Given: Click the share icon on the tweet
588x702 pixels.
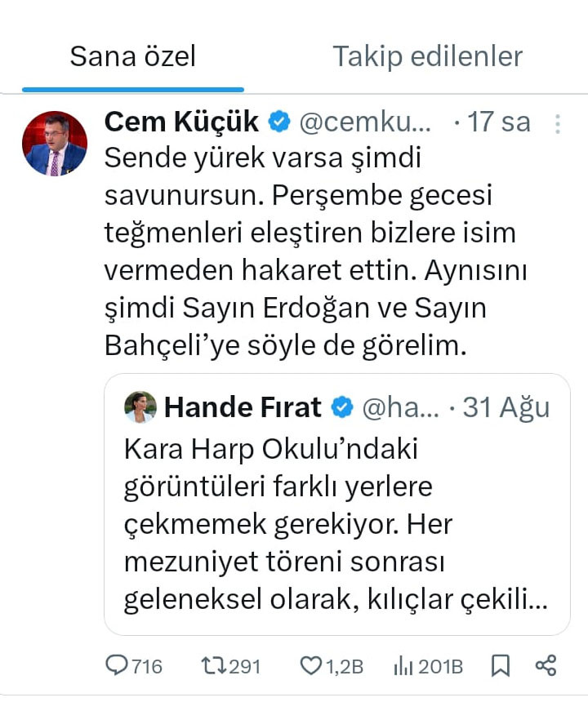Looking at the screenshot, I should pyautogui.click(x=546, y=666).
